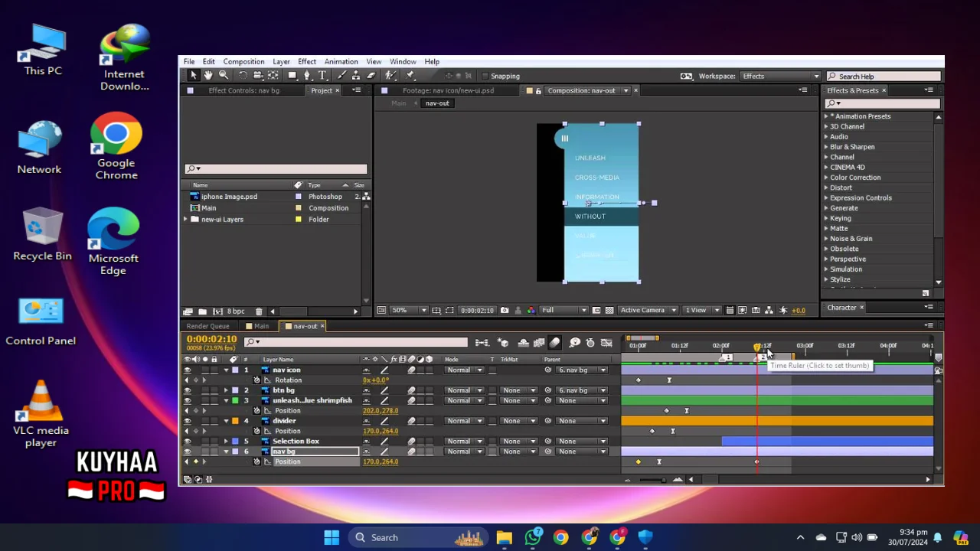Click the purple label color of nav icon layer
The width and height of the screenshot is (980, 551).
(235, 370)
